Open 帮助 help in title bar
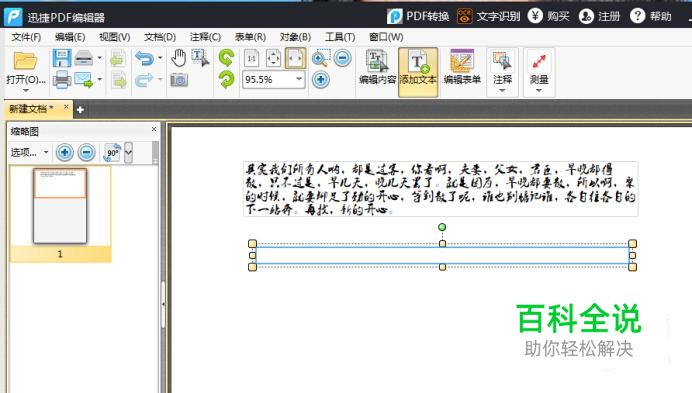The image size is (692, 393). pyautogui.click(x=651, y=16)
